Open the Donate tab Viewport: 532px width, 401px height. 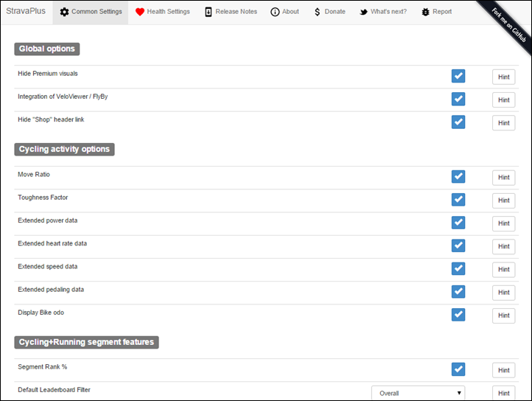pyautogui.click(x=330, y=13)
